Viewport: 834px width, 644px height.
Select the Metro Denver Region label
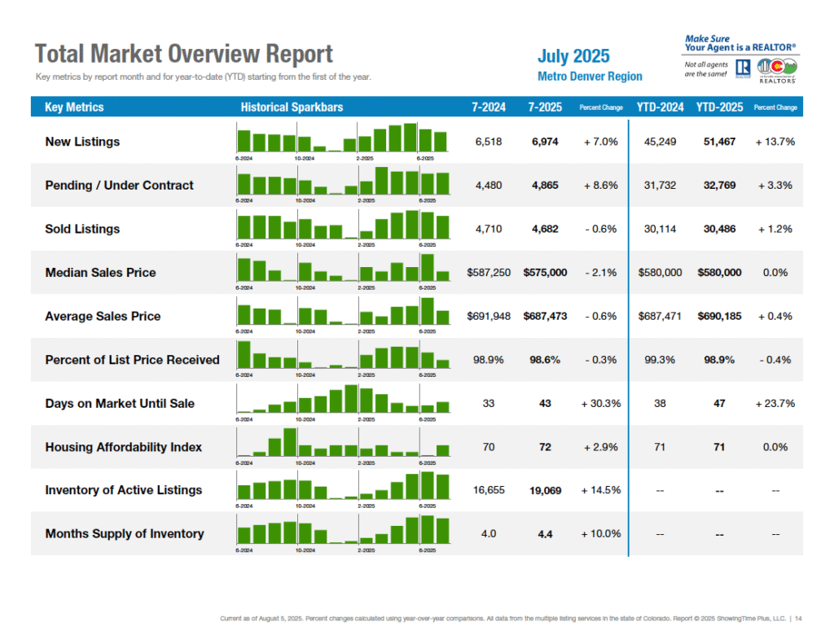[x=590, y=77]
